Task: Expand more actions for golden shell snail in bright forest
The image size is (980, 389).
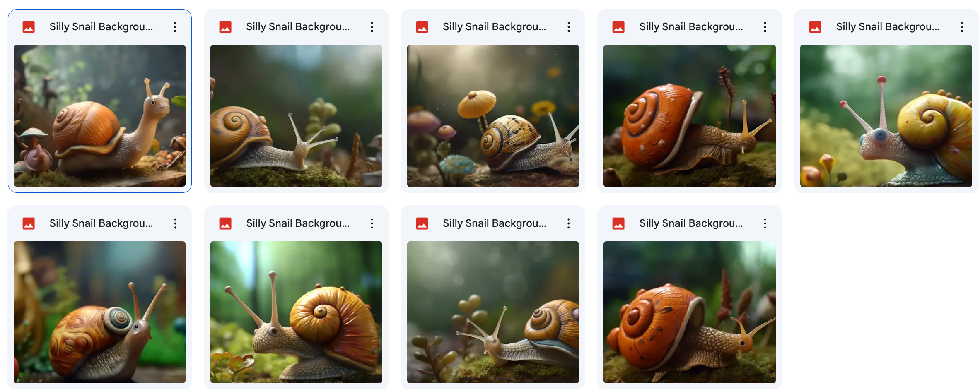Action: [x=372, y=223]
